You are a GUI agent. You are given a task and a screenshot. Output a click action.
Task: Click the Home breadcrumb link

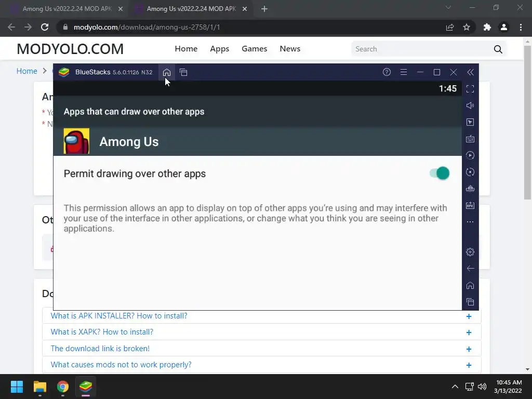[x=27, y=71]
